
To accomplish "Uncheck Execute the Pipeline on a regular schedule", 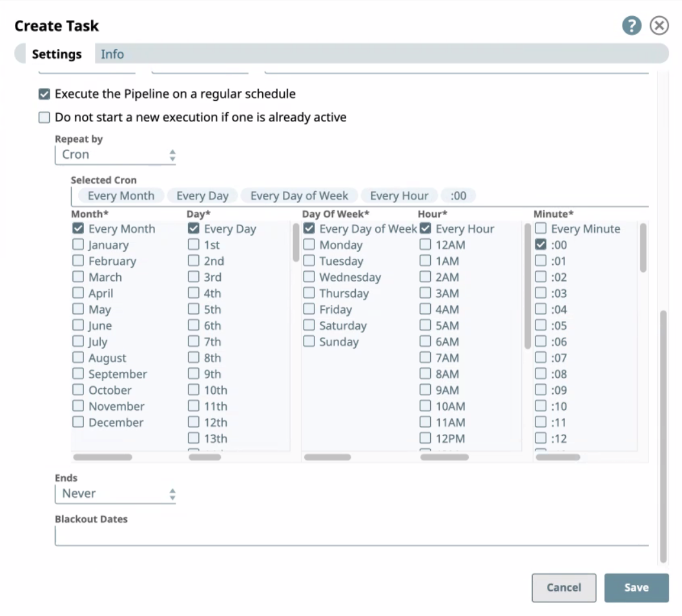I will tap(44, 94).
